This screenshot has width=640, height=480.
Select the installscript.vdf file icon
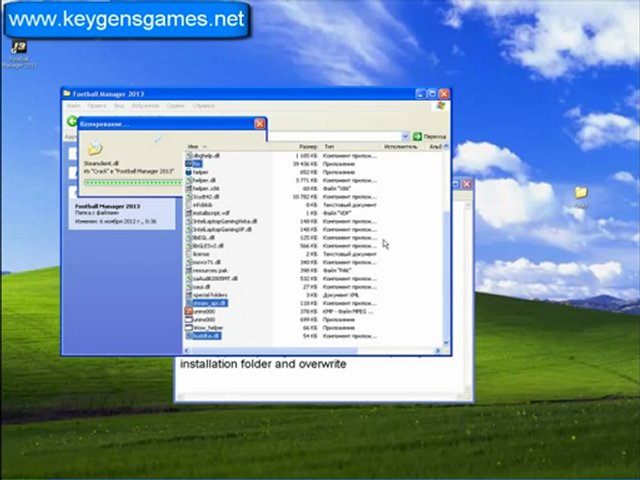click(189, 213)
